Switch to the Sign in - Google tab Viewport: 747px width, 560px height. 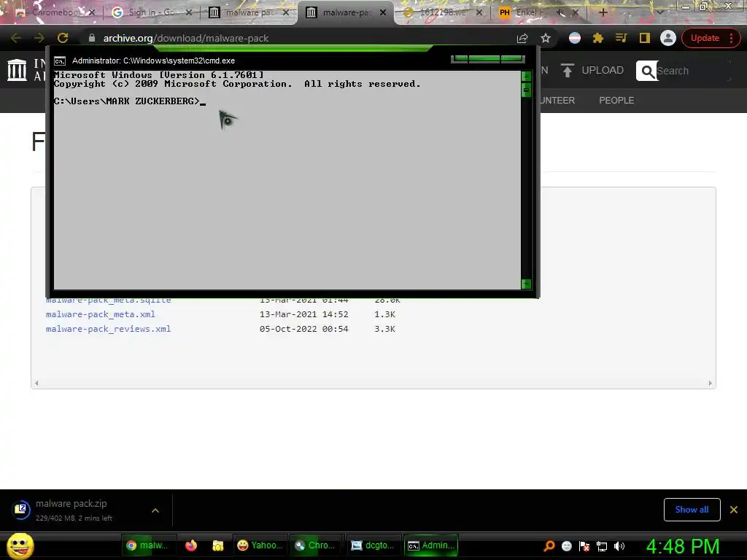click(x=150, y=12)
